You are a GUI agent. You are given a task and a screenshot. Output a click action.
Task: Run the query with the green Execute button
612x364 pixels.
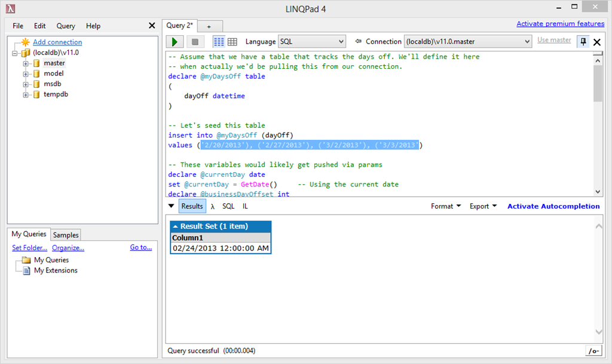click(x=175, y=42)
